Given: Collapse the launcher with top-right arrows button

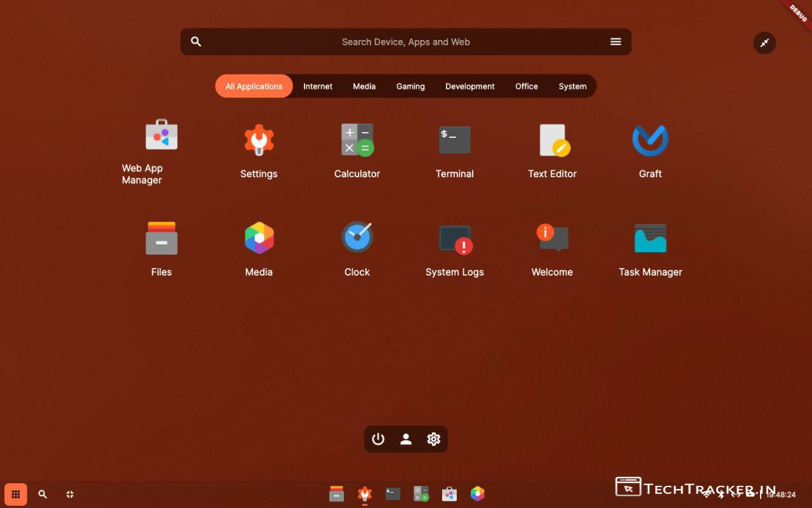Looking at the screenshot, I should [764, 43].
